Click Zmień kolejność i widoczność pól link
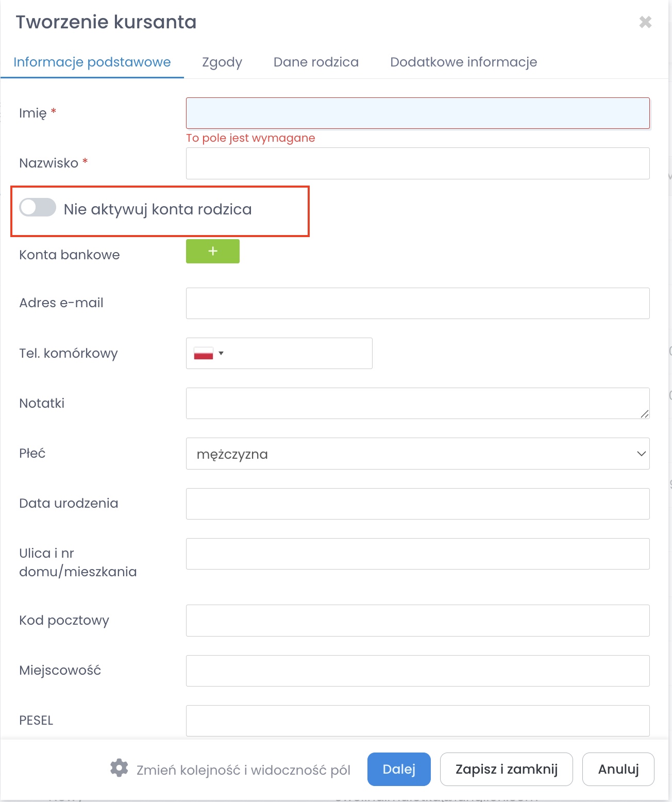Viewport: 672px width, 802px height. point(243,770)
